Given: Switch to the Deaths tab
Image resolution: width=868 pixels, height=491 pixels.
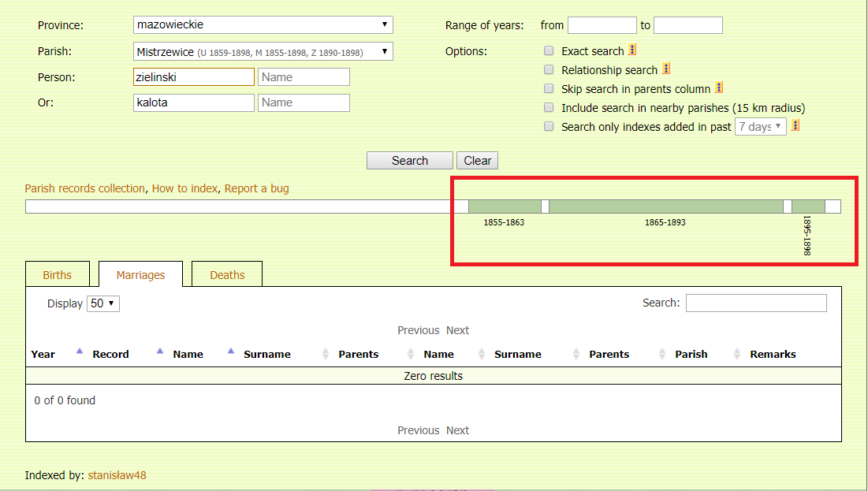Looking at the screenshot, I should tap(227, 275).
